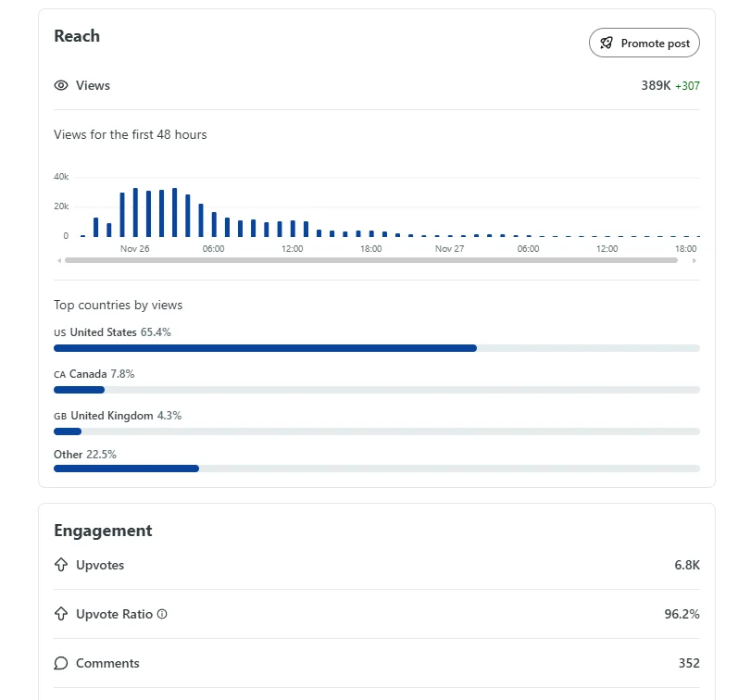Click the horizontal scrollbar under the views chart
The image size is (751, 700).
370,260
